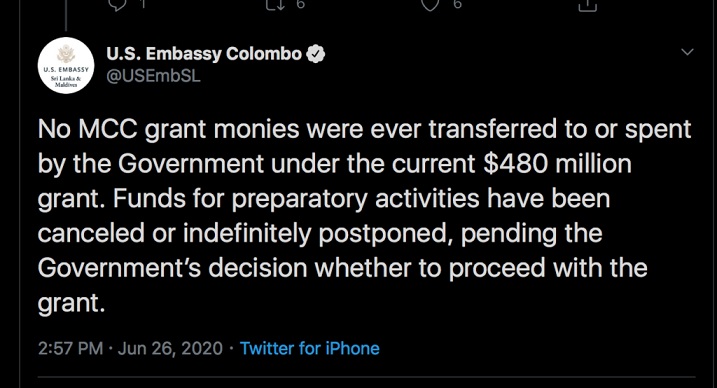
Task: Click the 2:57 PM timestamp
Action: point(70,349)
